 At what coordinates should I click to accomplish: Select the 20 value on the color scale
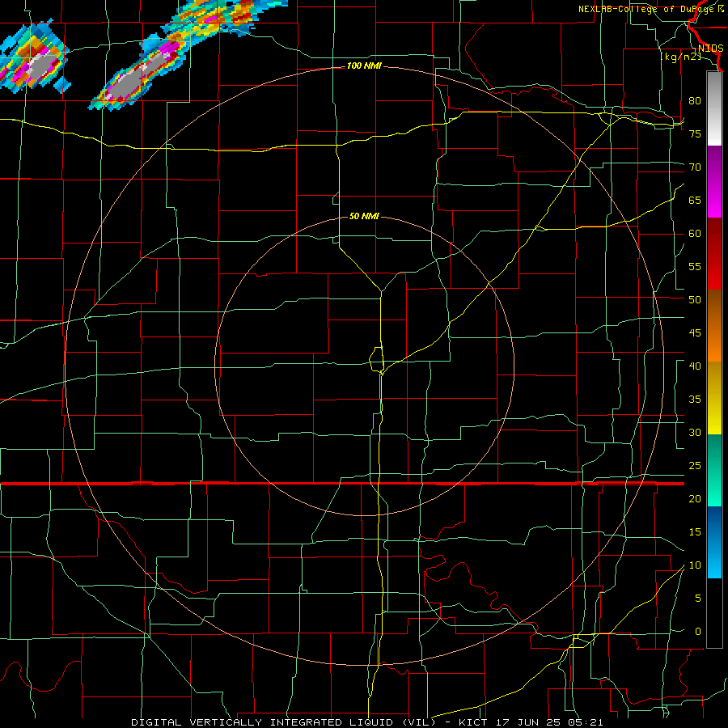pyautogui.click(x=695, y=498)
